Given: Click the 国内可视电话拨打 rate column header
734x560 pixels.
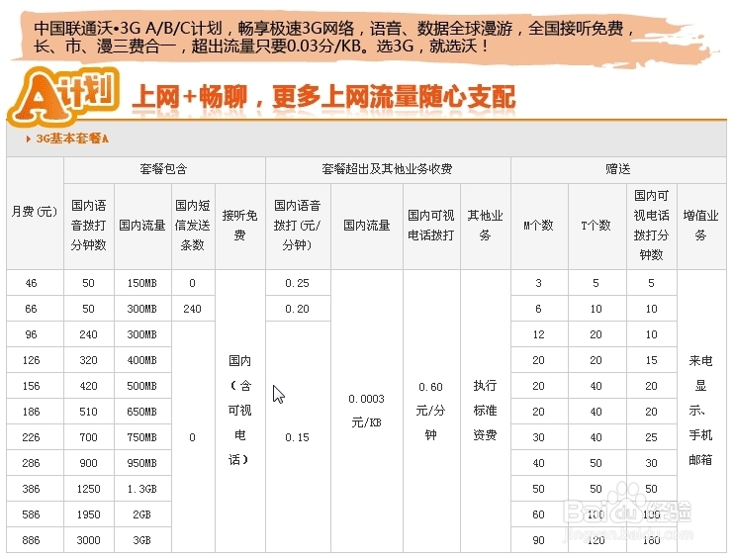Looking at the screenshot, I should [431, 226].
